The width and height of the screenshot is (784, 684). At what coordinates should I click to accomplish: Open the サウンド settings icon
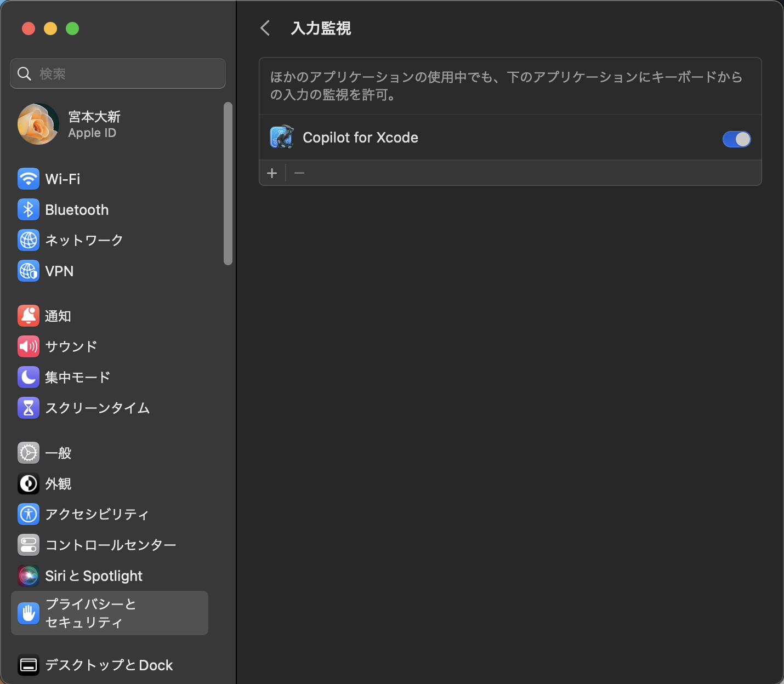[29, 346]
